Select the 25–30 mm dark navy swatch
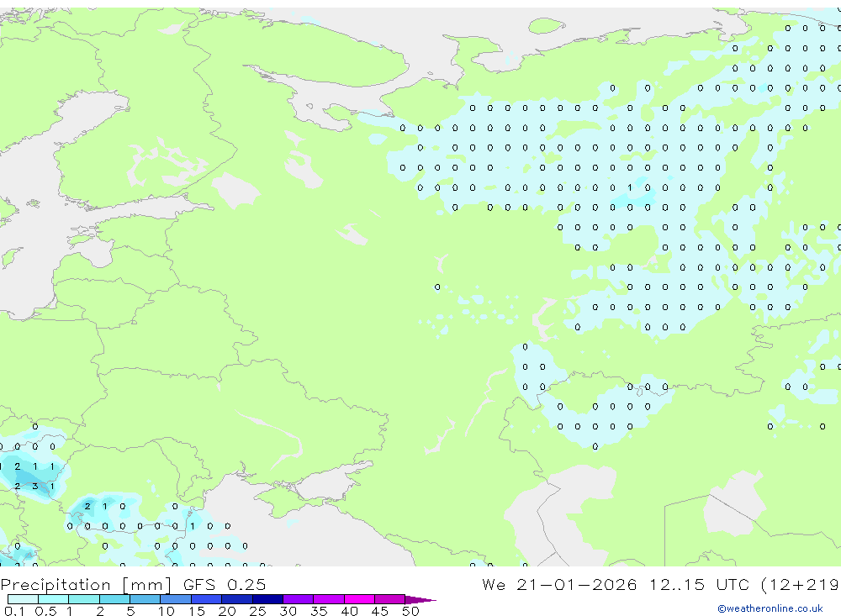This screenshot has width=841, height=616. 267,599
